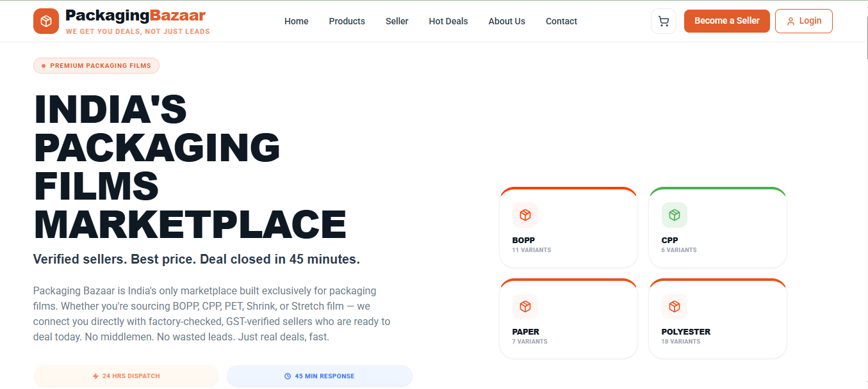Click the 'INDIA'S PACKAGING FILMS MARKETPLACE' headline
Image resolution: width=868 pixels, height=389 pixels.
point(190,167)
